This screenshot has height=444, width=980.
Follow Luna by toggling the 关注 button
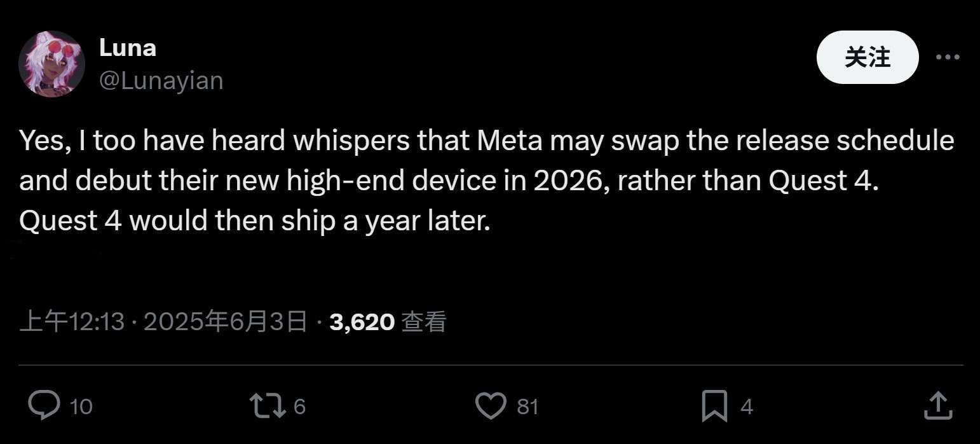point(866,57)
